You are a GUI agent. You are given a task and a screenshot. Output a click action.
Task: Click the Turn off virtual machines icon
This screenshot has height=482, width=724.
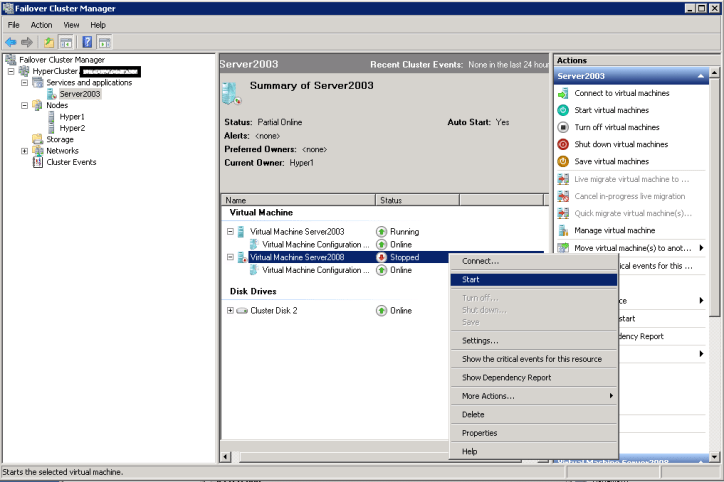click(563, 127)
